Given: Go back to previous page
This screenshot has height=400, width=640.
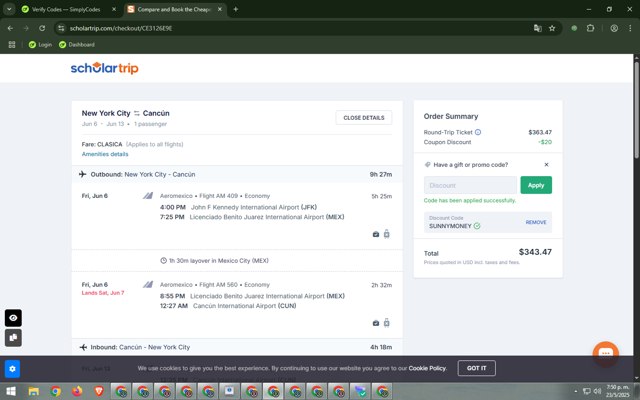Looking at the screenshot, I should pyautogui.click(x=10, y=28).
